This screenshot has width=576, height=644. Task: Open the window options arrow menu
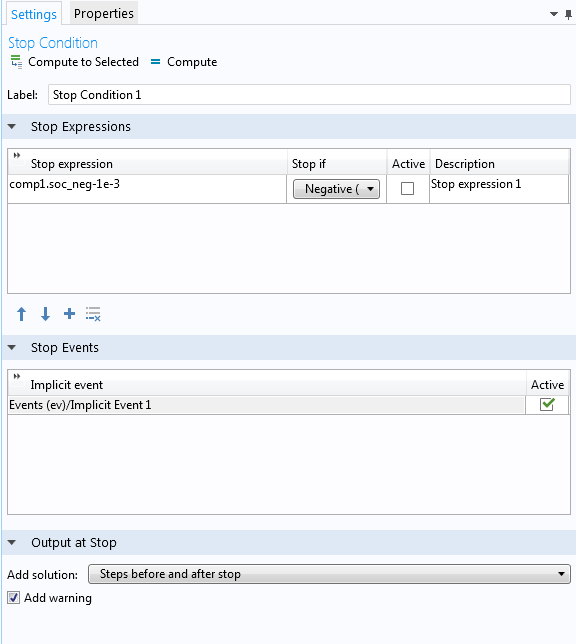554,14
